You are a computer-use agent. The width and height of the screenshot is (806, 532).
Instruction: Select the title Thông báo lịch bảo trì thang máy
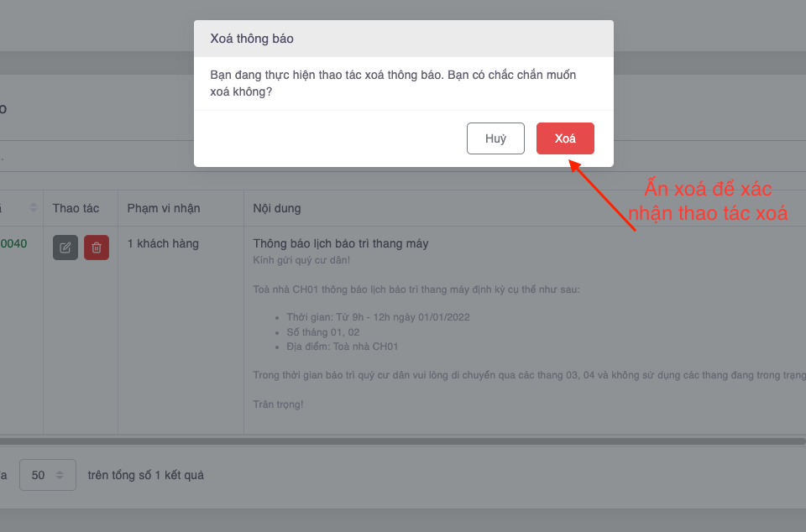pyautogui.click(x=340, y=243)
